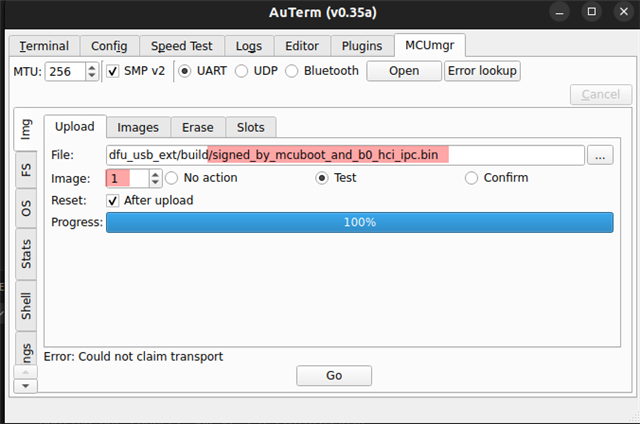Open the Speed Test tab

[182, 46]
